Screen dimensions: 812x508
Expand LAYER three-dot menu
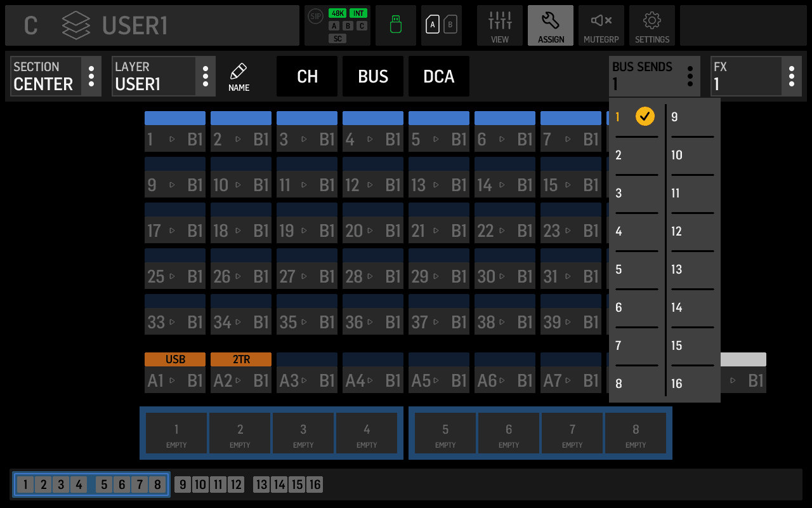206,76
